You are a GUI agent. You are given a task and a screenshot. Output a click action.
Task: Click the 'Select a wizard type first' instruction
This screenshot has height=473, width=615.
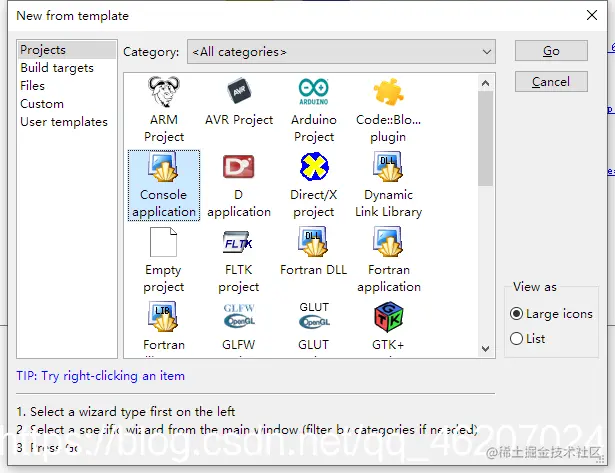126,411
